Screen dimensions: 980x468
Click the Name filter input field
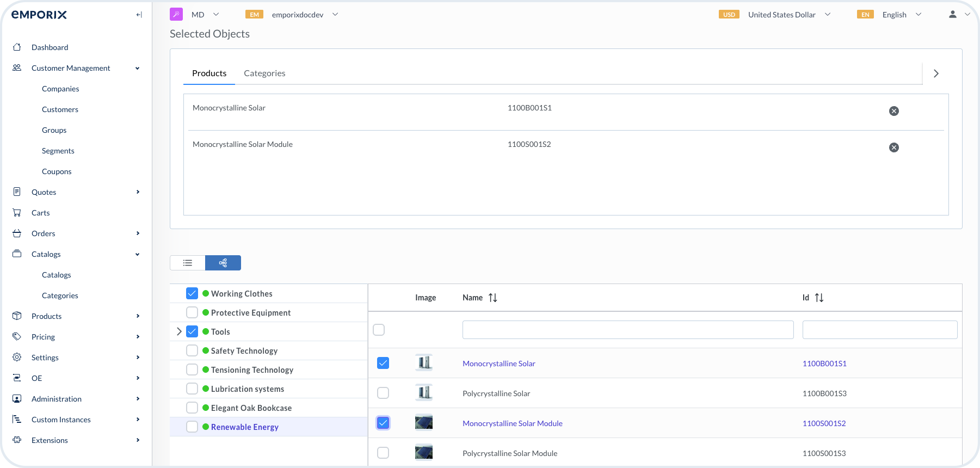pyautogui.click(x=627, y=330)
